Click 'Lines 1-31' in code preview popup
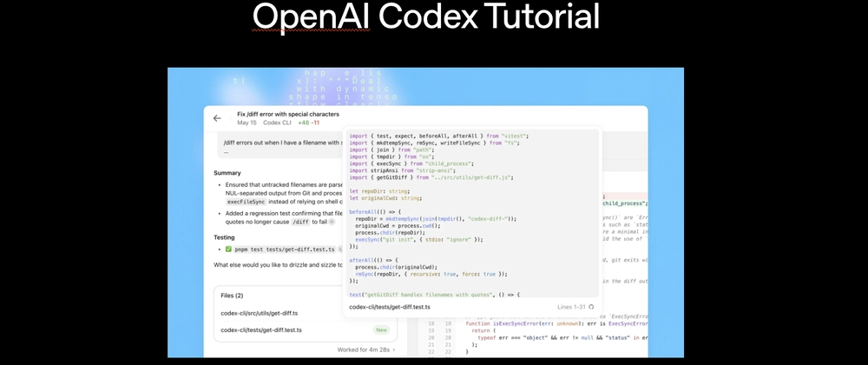This screenshot has height=365, width=868. [571, 307]
